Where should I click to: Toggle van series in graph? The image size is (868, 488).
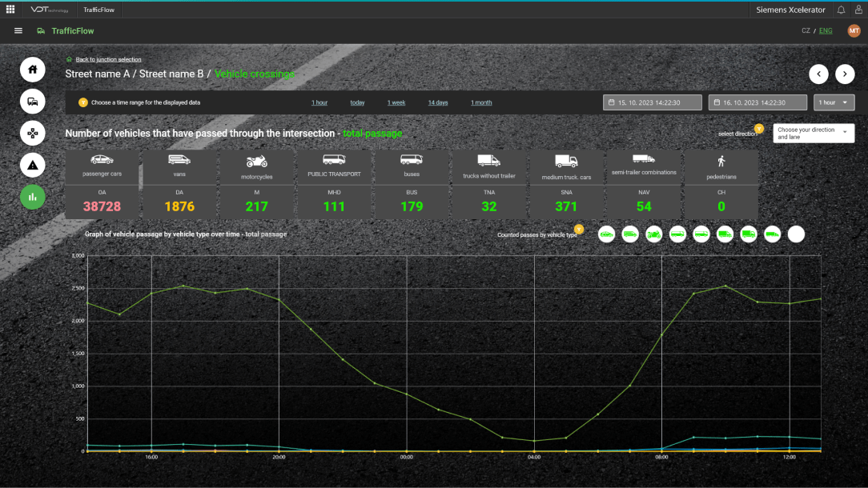[630, 234]
